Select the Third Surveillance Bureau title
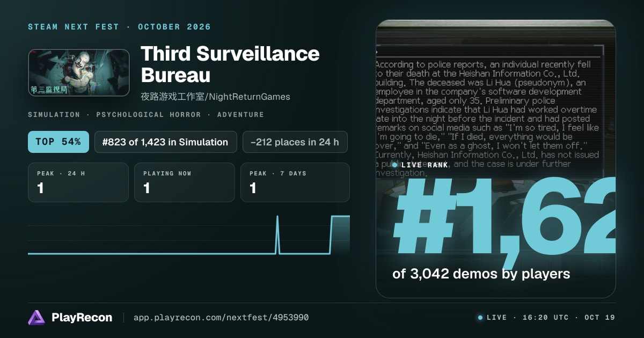The image size is (644, 338). coord(230,64)
